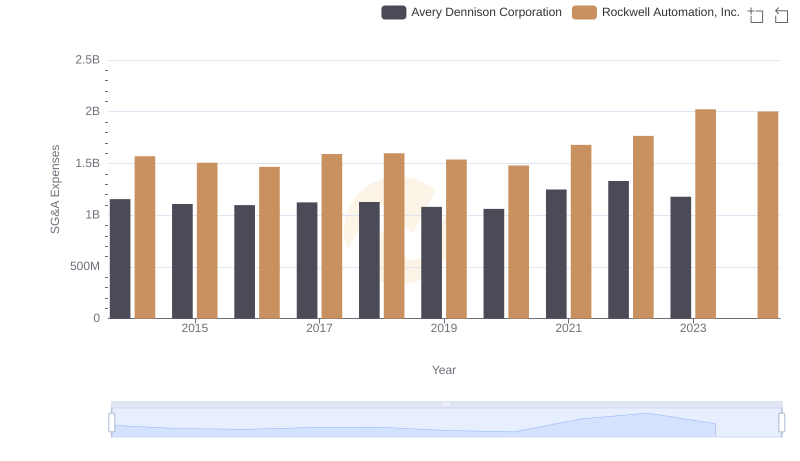The image size is (800, 461).
Task: Click the 2023 x-axis label
Action: [x=693, y=328]
